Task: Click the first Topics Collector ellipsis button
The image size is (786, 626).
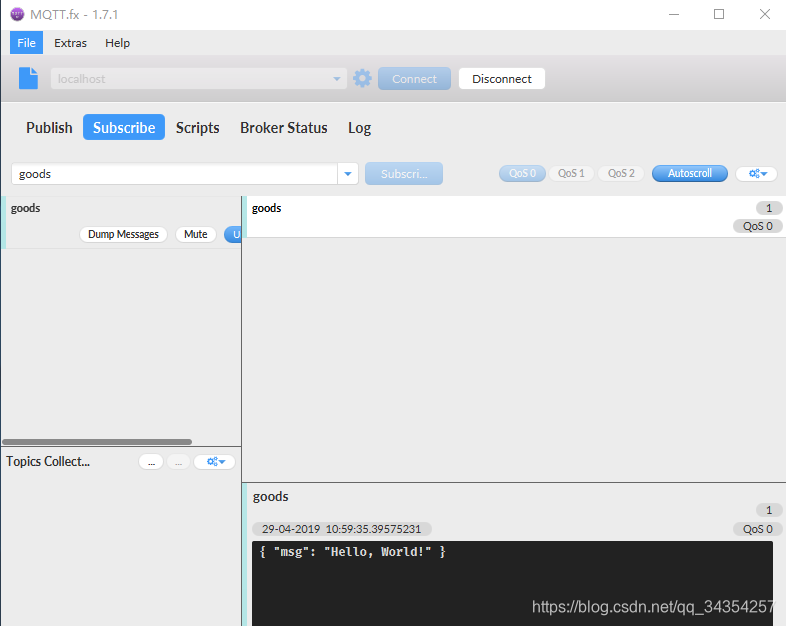Action: coord(151,462)
